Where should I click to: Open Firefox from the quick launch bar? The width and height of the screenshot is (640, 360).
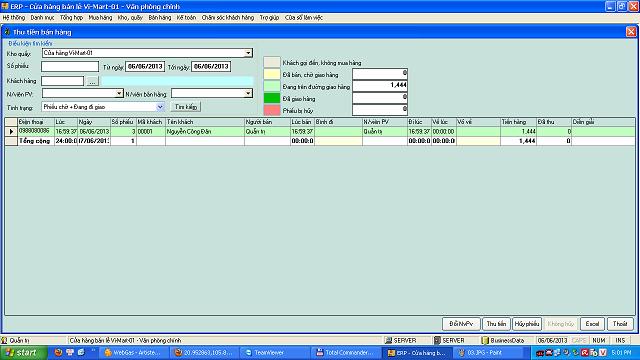click(x=58, y=353)
